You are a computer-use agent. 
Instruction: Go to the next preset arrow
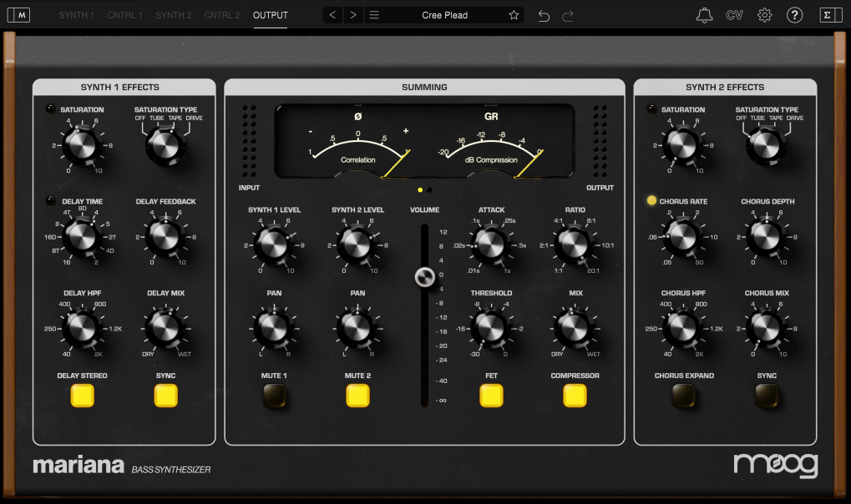click(x=353, y=15)
